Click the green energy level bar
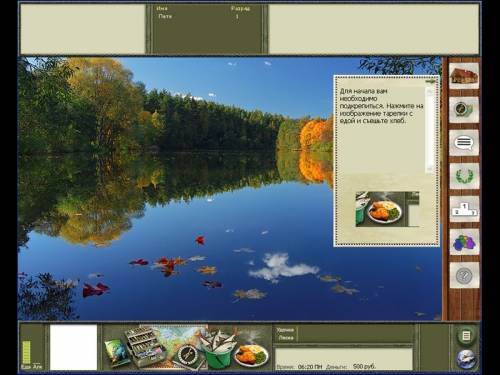The width and height of the screenshot is (500, 375). 26,352
